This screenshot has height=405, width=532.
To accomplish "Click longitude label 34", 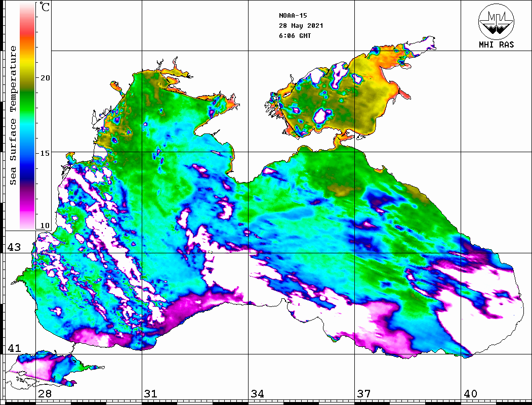I will [x=257, y=394].
